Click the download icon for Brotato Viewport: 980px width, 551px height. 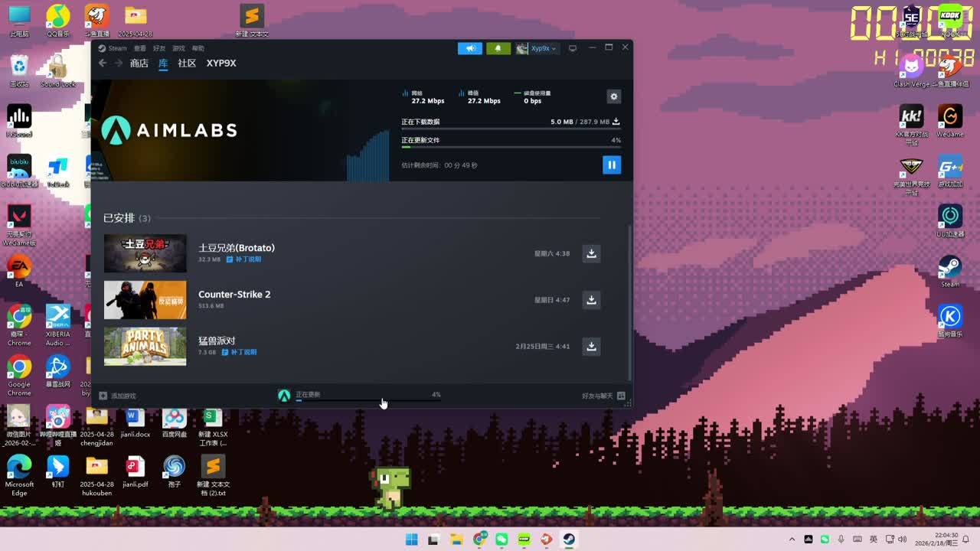(591, 253)
